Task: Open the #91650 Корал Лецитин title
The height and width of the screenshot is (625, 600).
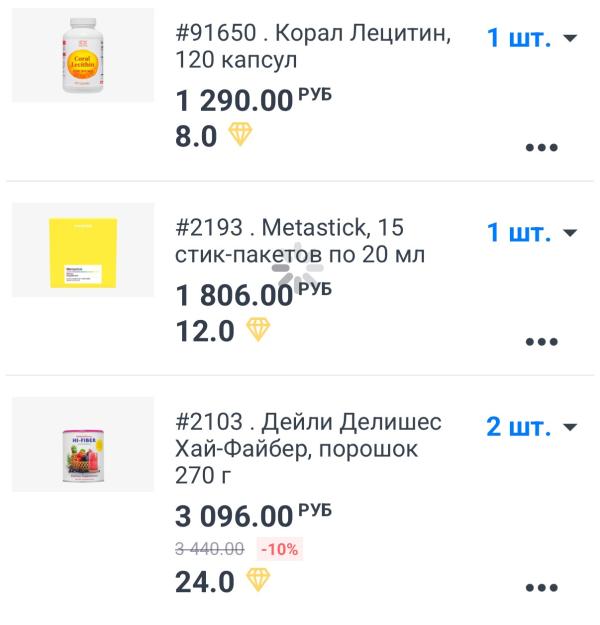Action: click(313, 47)
